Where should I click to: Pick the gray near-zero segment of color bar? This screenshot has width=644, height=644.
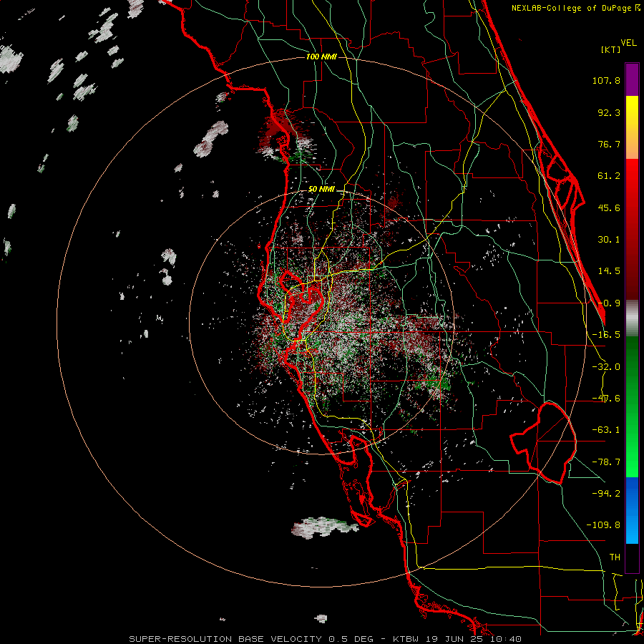tap(632, 318)
